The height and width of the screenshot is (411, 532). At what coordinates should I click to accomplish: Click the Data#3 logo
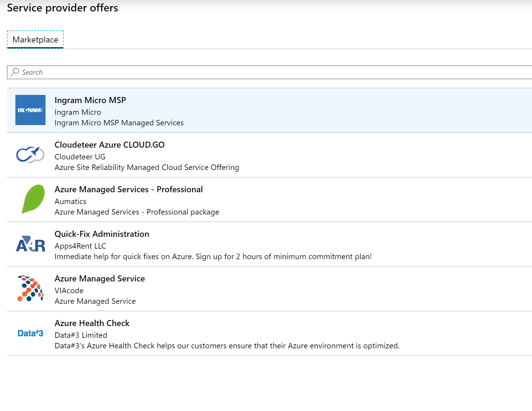(30, 333)
